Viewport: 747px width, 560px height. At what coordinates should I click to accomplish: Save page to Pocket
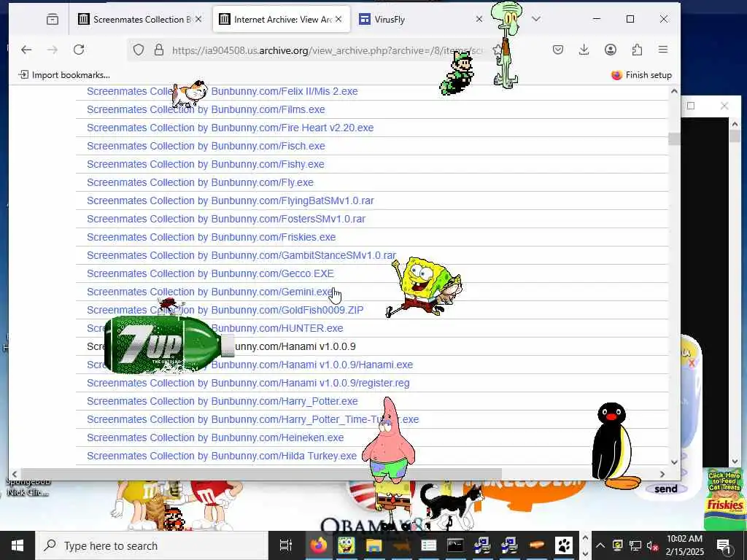558,50
